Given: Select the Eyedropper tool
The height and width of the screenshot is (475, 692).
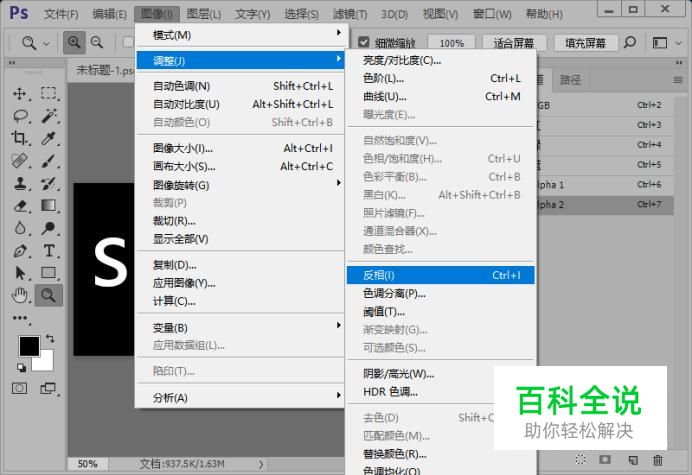Looking at the screenshot, I should click(x=49, y=138).
